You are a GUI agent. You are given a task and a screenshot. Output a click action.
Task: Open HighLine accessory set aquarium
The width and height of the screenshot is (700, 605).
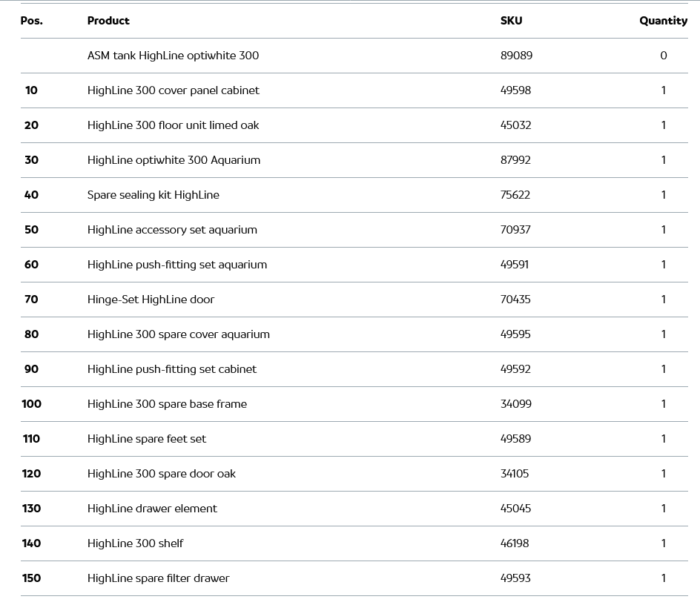click(x=172, y=230)
